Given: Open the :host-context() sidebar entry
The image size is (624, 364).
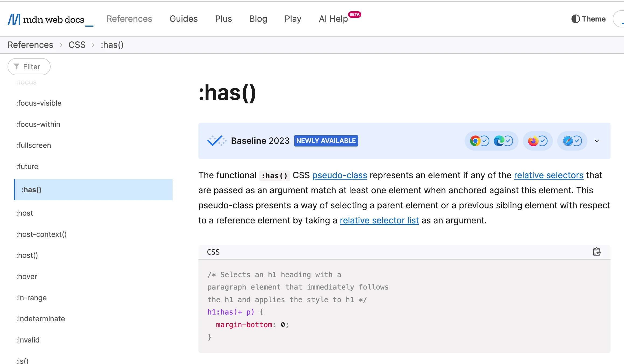Looking at the screenshot, I should pyautogui.click(x=41, y=234).
